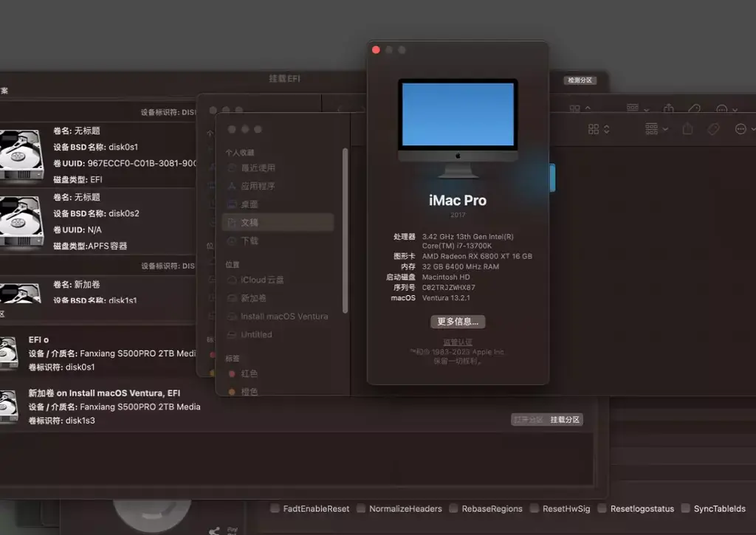Click the share icon in the rear Finder window
Viewport: 756px width, 535px height.
pyautogui.click(x=669, y=109)
